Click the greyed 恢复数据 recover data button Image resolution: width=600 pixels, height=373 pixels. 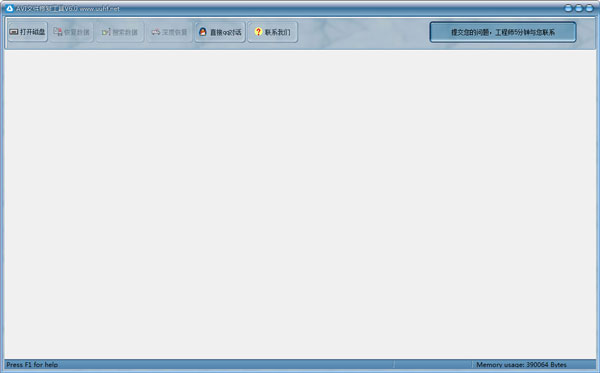point(71,32)
